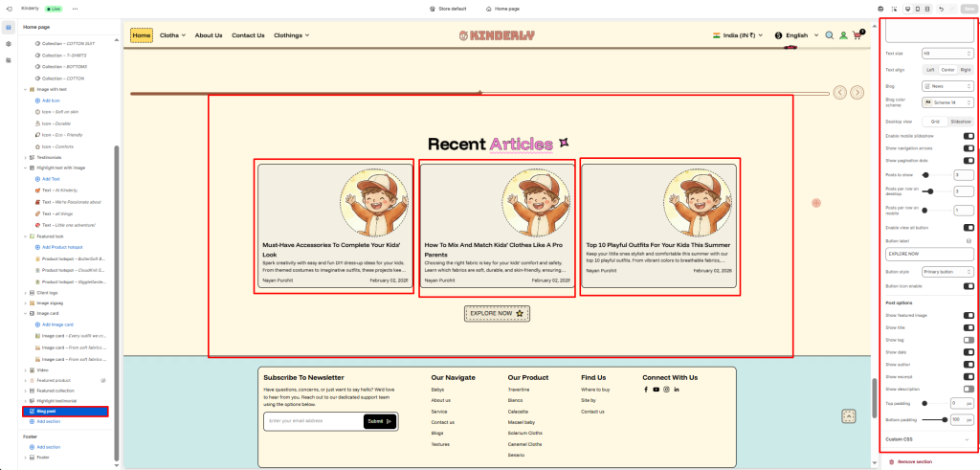
Task: Toggle Show navigation arrows switch
Action: [x=969, y=148]
